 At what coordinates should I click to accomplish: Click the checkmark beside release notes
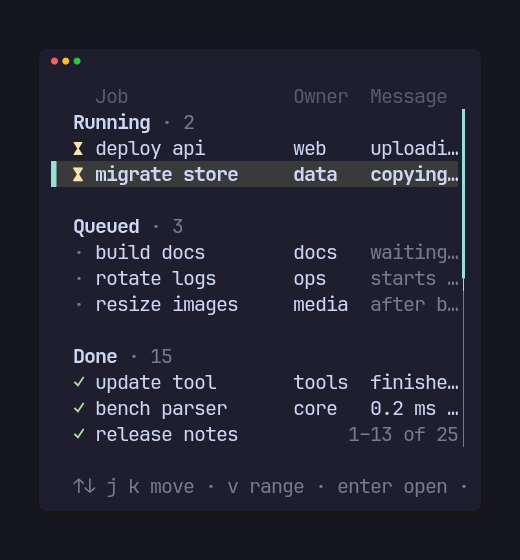tap(79, 434)
